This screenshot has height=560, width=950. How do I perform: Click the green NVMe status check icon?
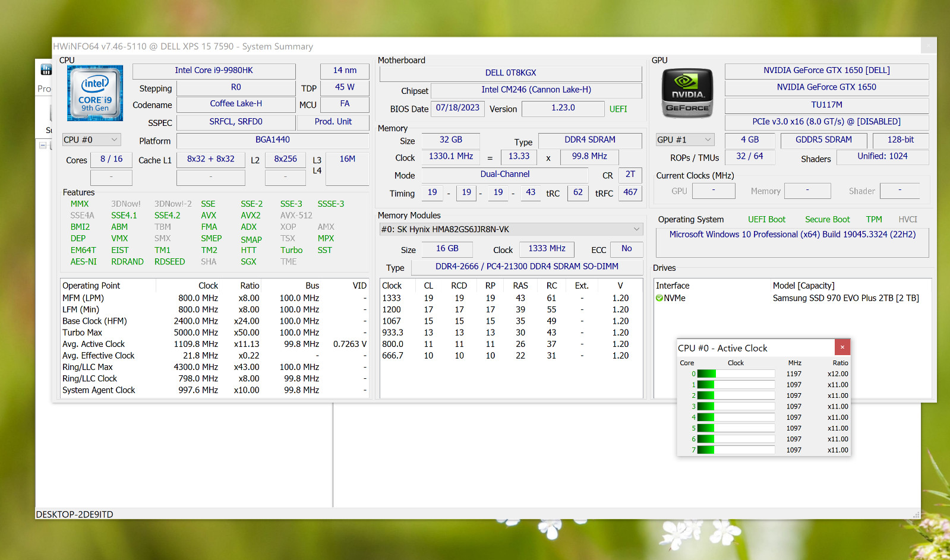659,298
